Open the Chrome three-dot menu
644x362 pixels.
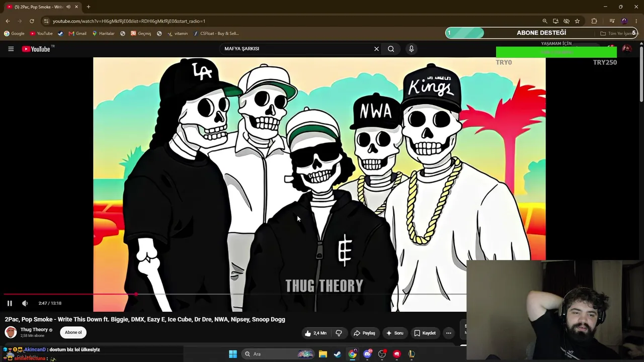tap(636, 21)
